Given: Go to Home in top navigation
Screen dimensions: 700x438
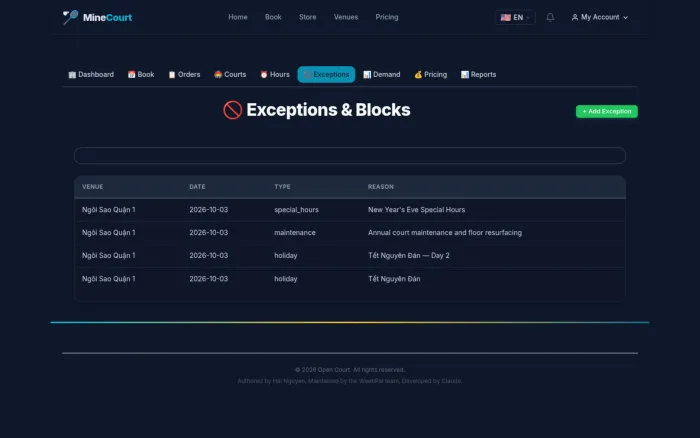Looking at the screenshot, I should click(238, 17).
